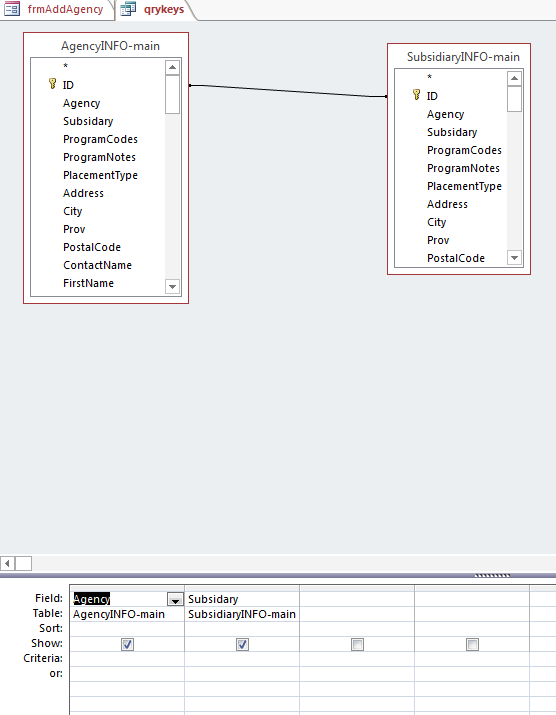Select Address field in SubsidiaryINFO-main
The height and width of the screenshot is (715, 556).
click(447, 204)
